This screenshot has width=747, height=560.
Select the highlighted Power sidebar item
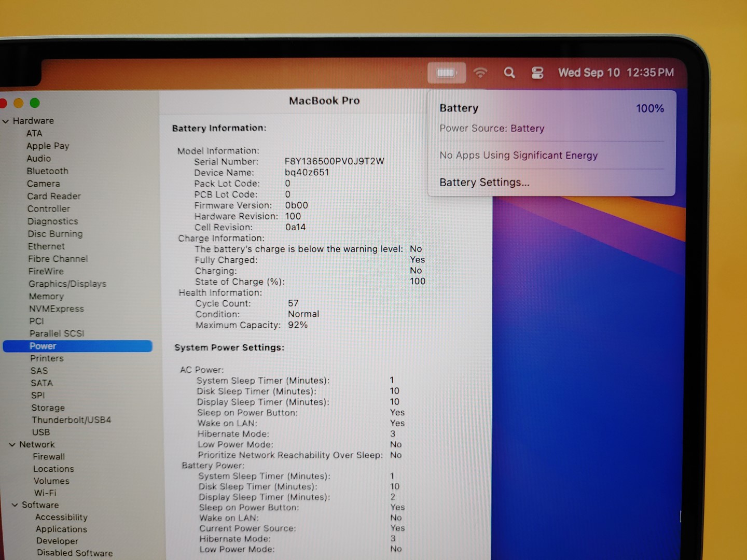[43, 346]
